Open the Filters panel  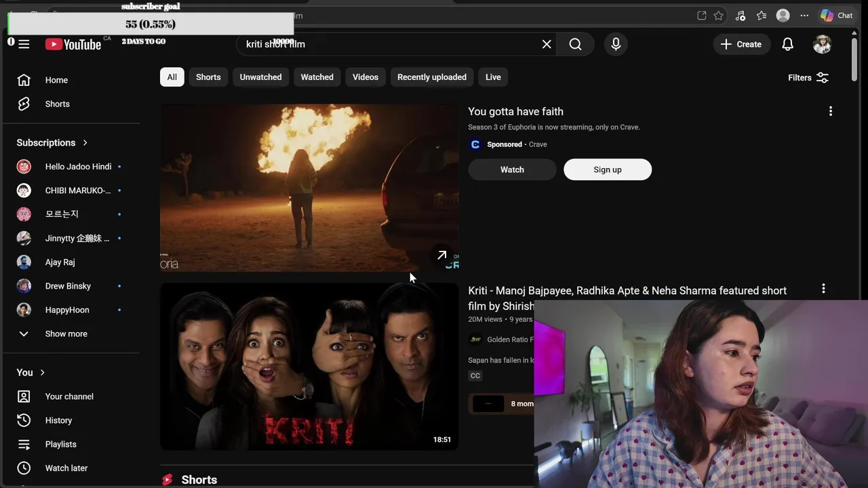tap(808, 77)
